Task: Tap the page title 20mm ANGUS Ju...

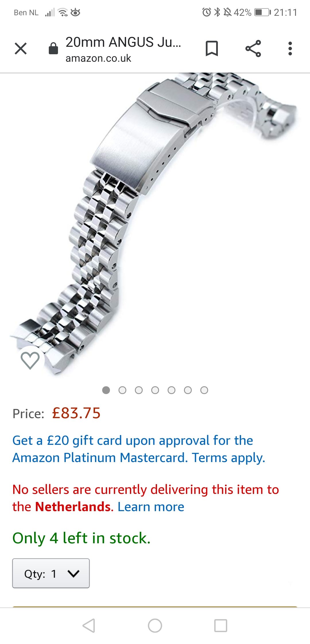Action: tap(123, 42)
